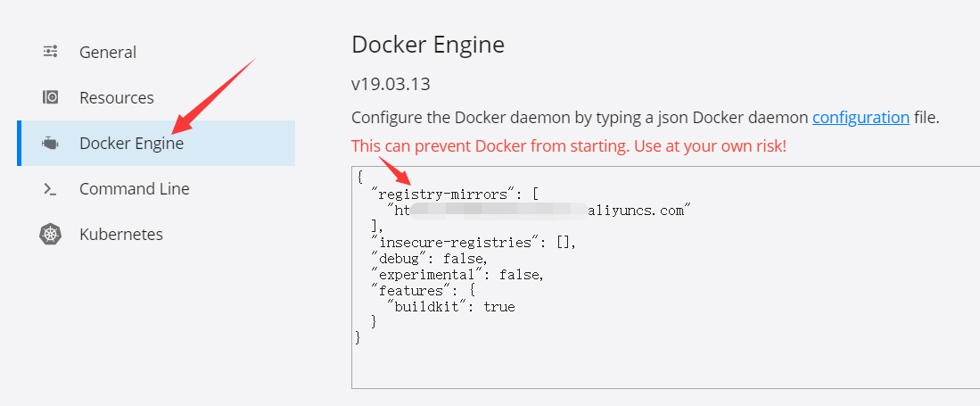Click the Command Line prompt icon
Screen dimensions: 980x406
click(x=51, y=189)
